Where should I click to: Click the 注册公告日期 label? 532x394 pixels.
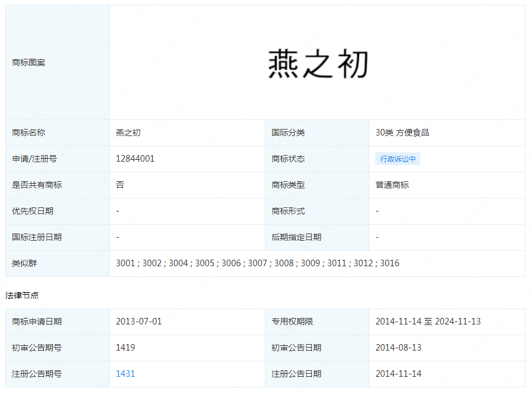pos(296,374)
